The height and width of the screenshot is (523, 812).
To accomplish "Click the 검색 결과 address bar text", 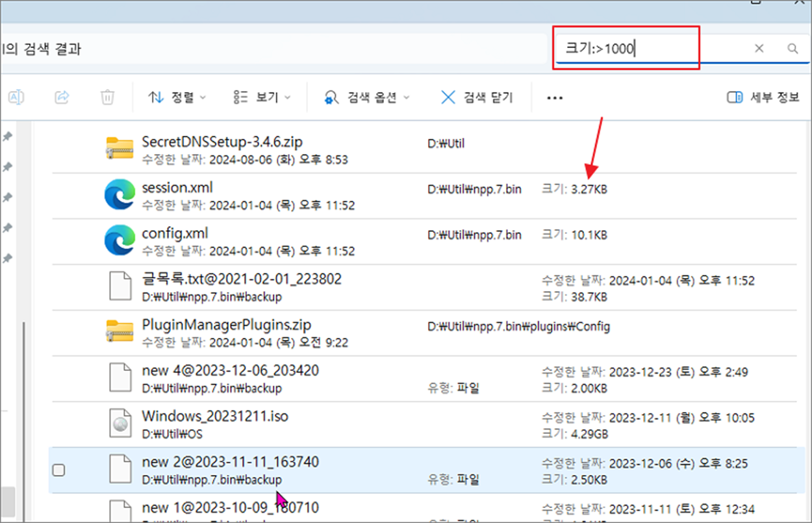I will 40,49.
